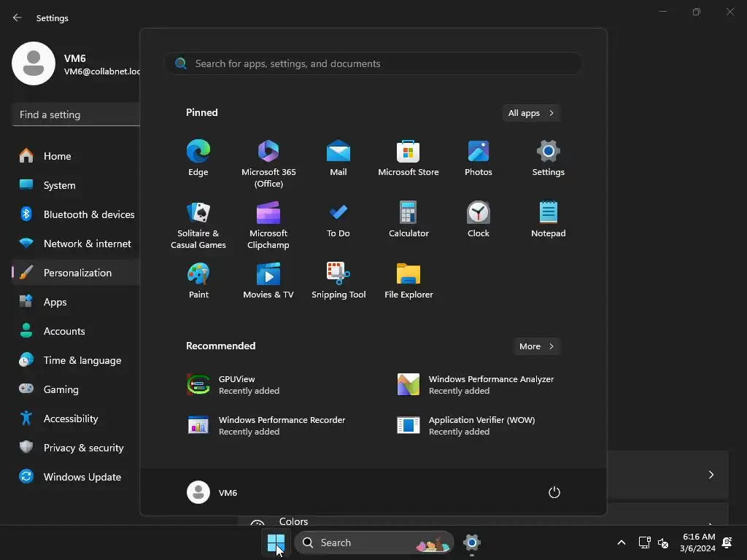
Task: Open the notification bell in the taskbar
Action: tap(727, 542)
